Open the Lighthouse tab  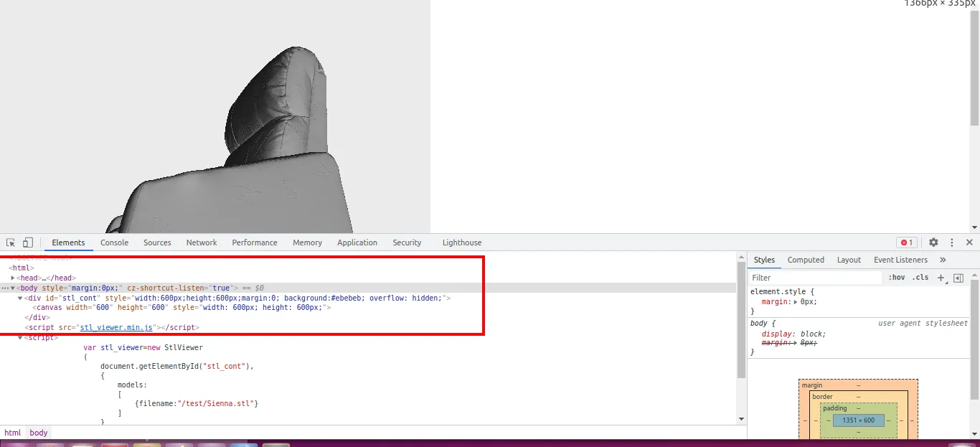[x=462, y=243]
